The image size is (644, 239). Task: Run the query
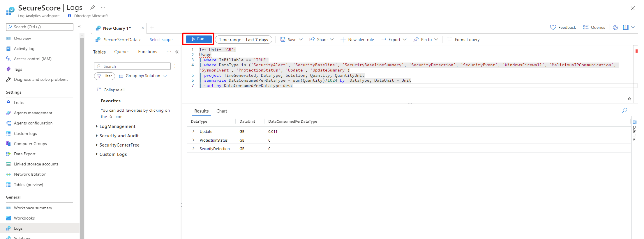pyautogui.click(x=199, y=39)
